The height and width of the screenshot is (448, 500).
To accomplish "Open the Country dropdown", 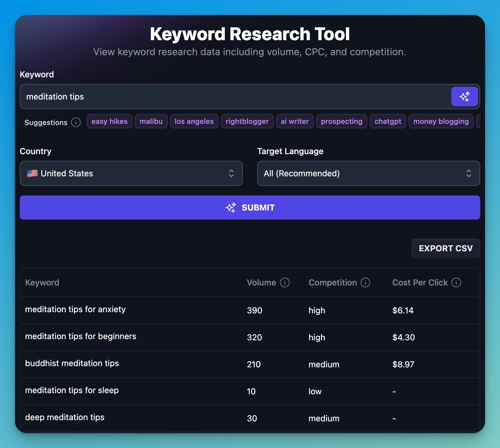I will pyautogui.click(x=131, y=173).
